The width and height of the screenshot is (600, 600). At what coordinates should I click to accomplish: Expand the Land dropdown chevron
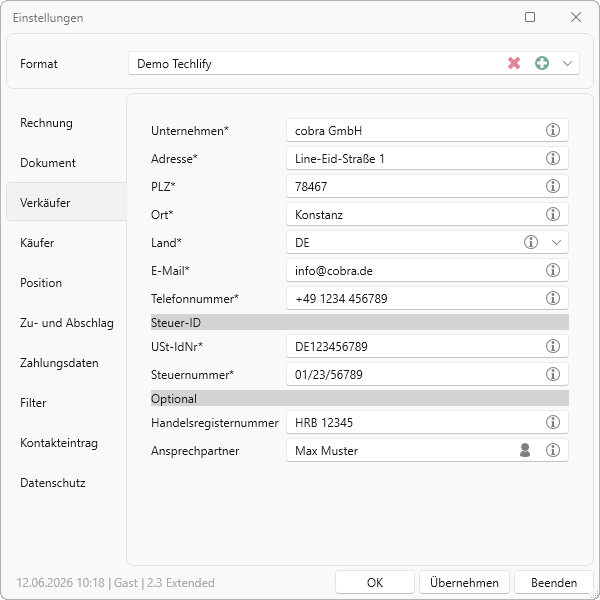pos(556,242)
